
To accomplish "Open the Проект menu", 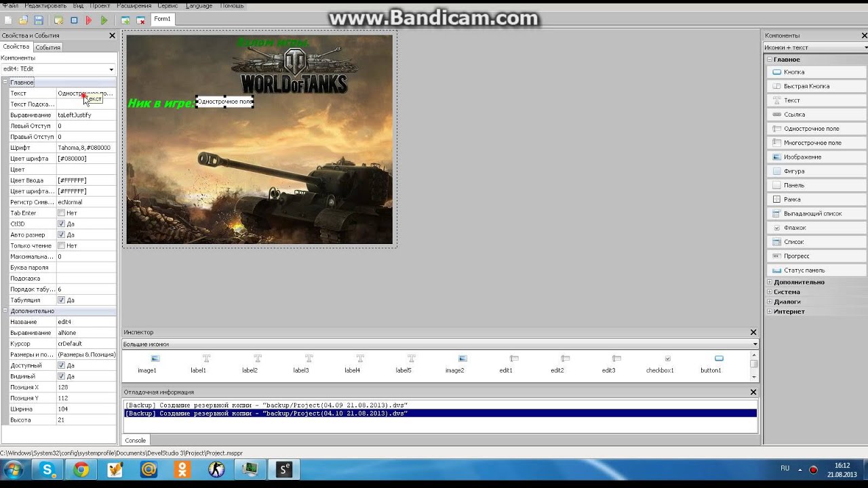I will coord(100,5).
